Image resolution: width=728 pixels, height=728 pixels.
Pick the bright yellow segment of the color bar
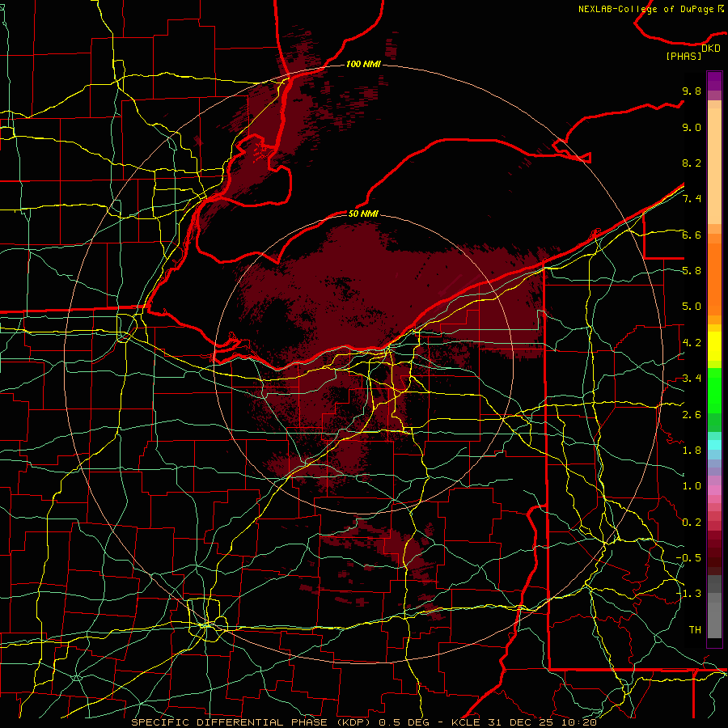pyautogui.click(x=714, y=346)
